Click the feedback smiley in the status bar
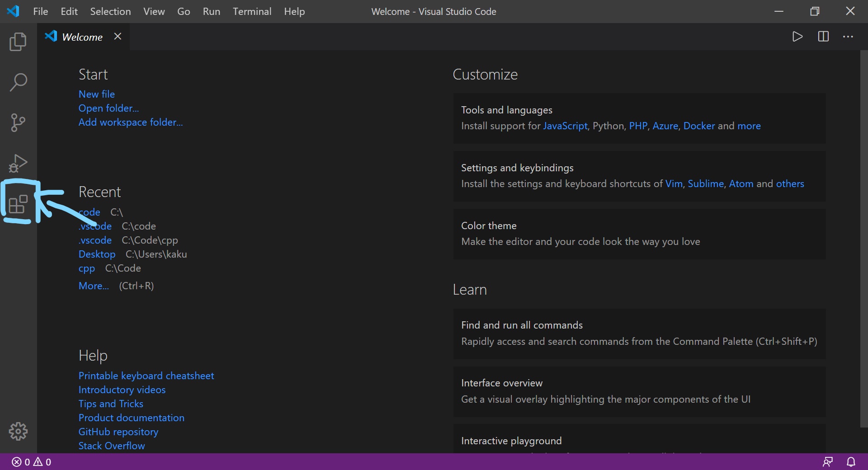Screen dimensions: 868x470 (828, 461)
